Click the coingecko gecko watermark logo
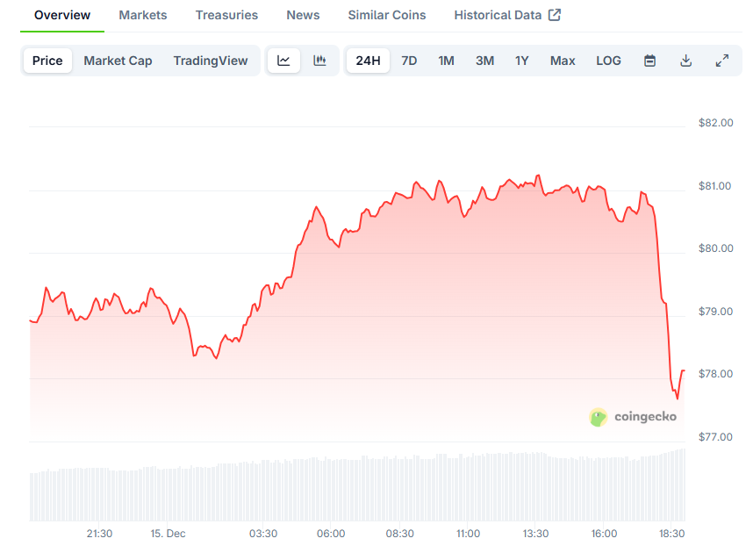 pyautogui.click(x=599, y=417)
